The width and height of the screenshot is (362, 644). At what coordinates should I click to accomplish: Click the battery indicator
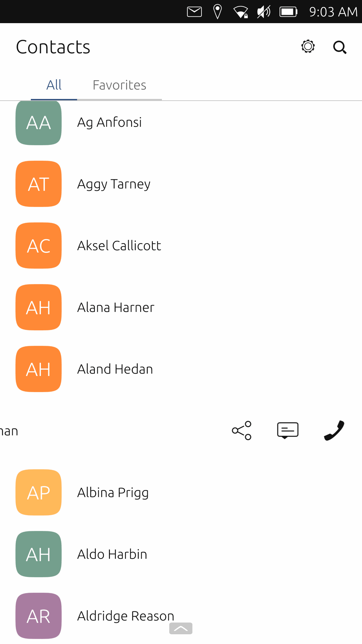pyautogui.click(x=288, y=11)
